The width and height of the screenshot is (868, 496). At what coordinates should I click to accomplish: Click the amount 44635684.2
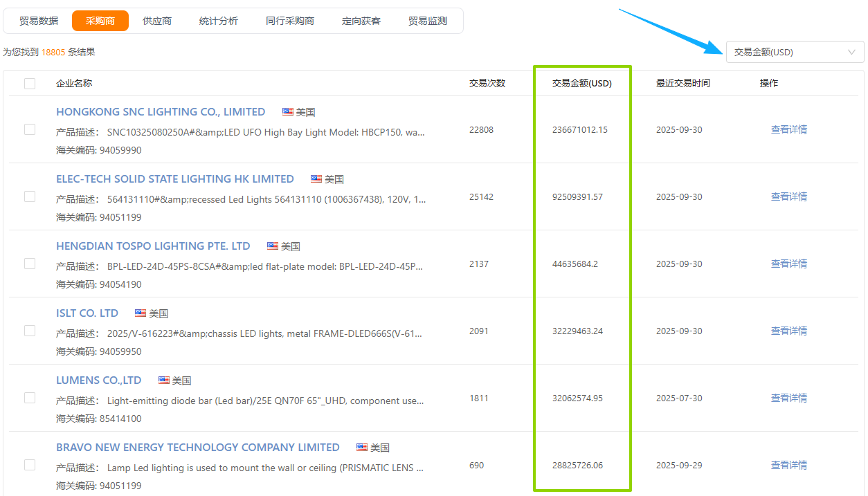point(575,264)
